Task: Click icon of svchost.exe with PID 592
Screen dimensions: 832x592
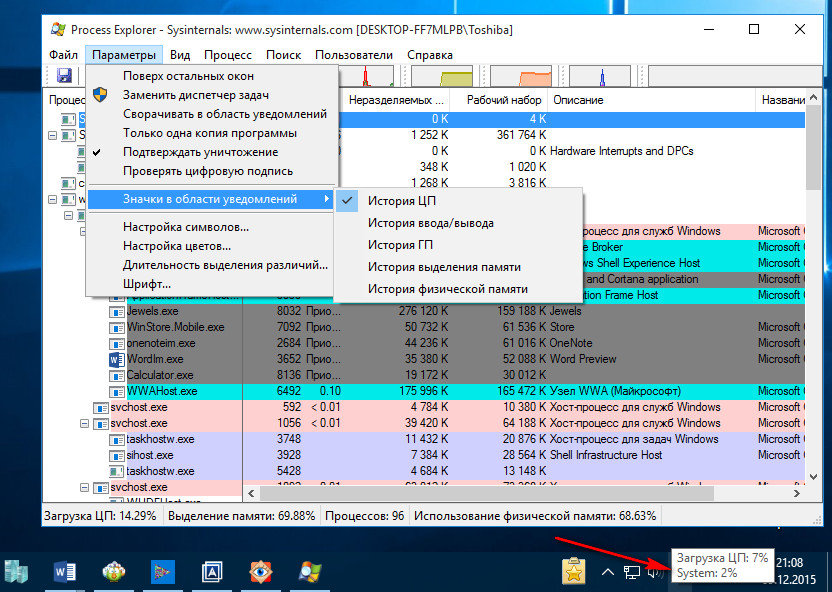Action: 100,407
